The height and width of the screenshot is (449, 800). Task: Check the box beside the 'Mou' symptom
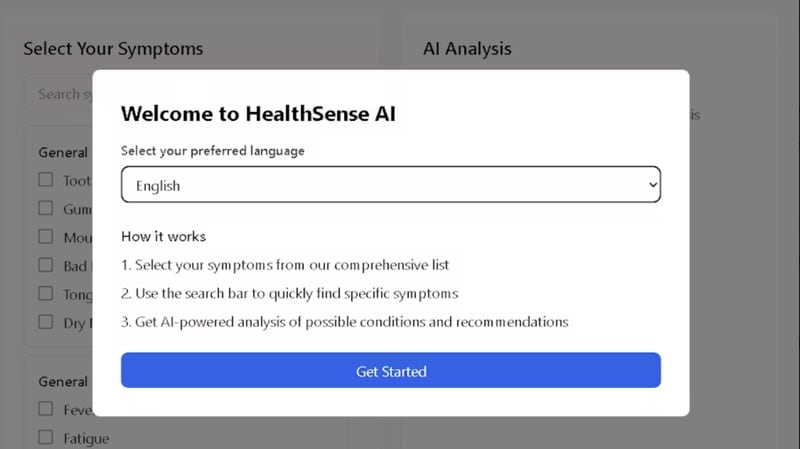46,237
